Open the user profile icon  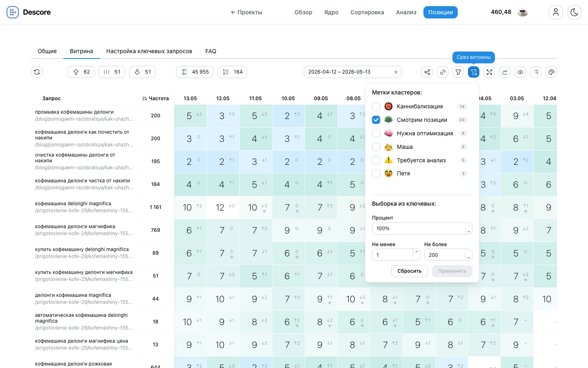pos(556,12)
